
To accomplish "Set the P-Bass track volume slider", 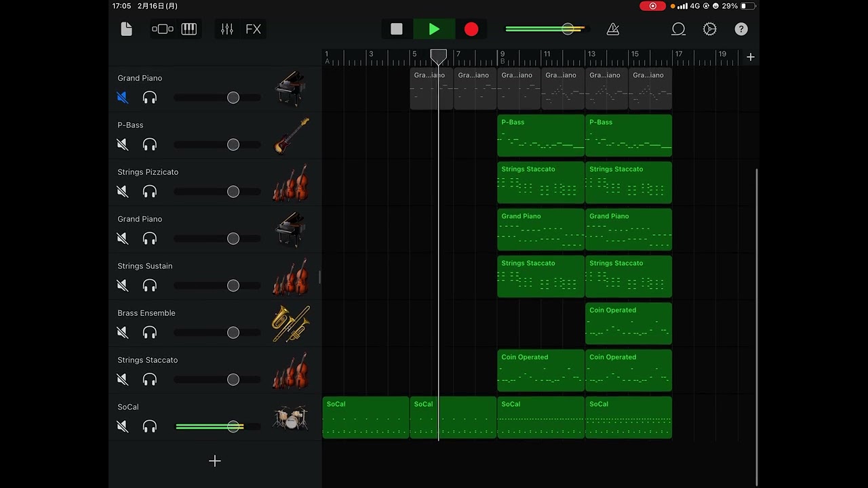I will [217, 144].
